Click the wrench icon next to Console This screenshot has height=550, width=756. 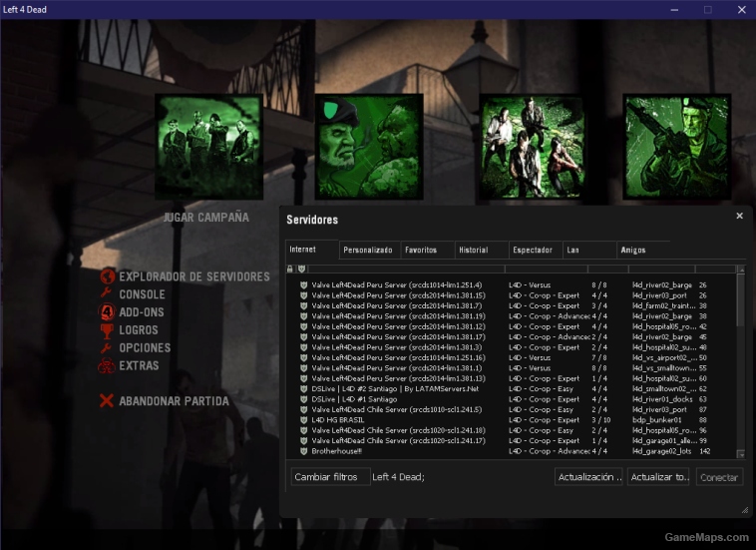(106, 292)
